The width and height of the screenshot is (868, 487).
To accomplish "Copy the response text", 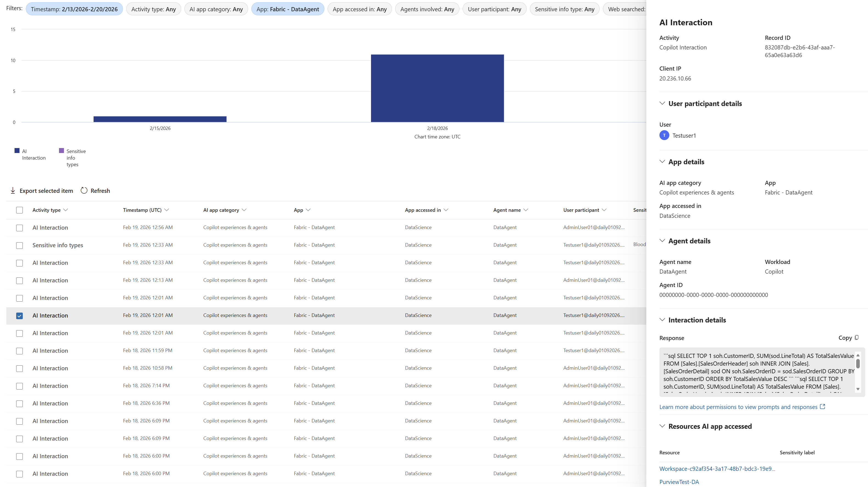I will [x=849, y=338].
